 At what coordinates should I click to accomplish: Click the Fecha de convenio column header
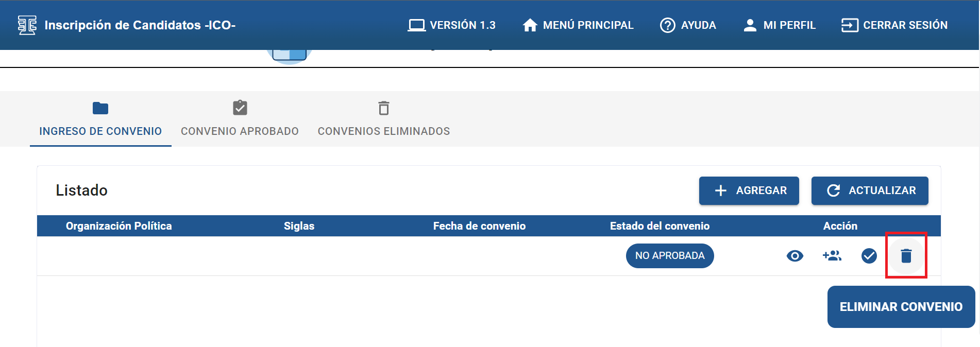479,226
